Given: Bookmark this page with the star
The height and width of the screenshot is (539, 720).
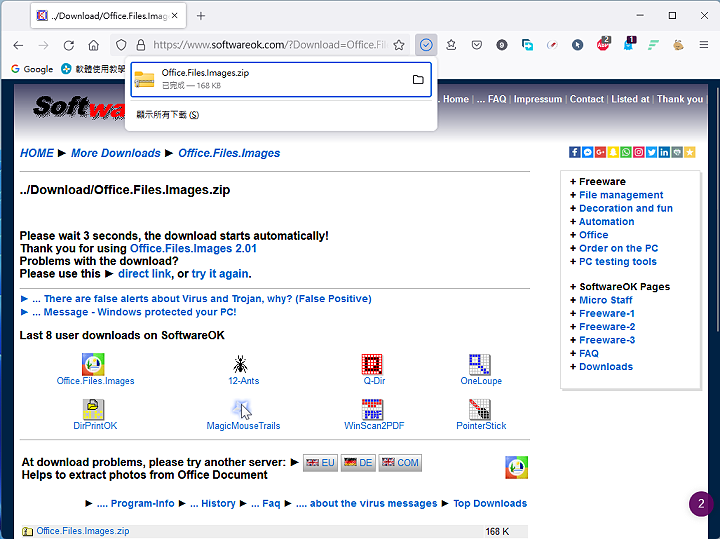Looking at the screenshot, I should 399,45.
